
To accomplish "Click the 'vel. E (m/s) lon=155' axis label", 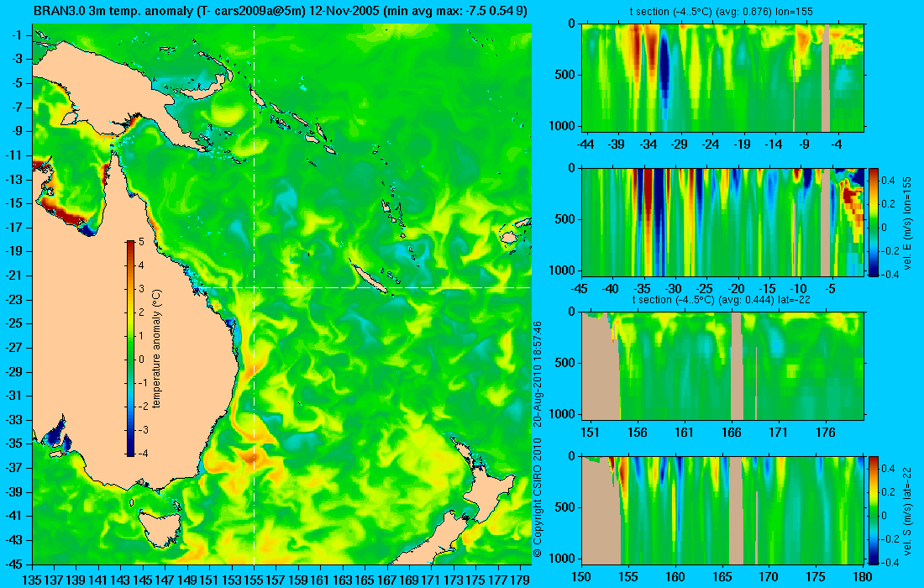I will pos(907,223).
